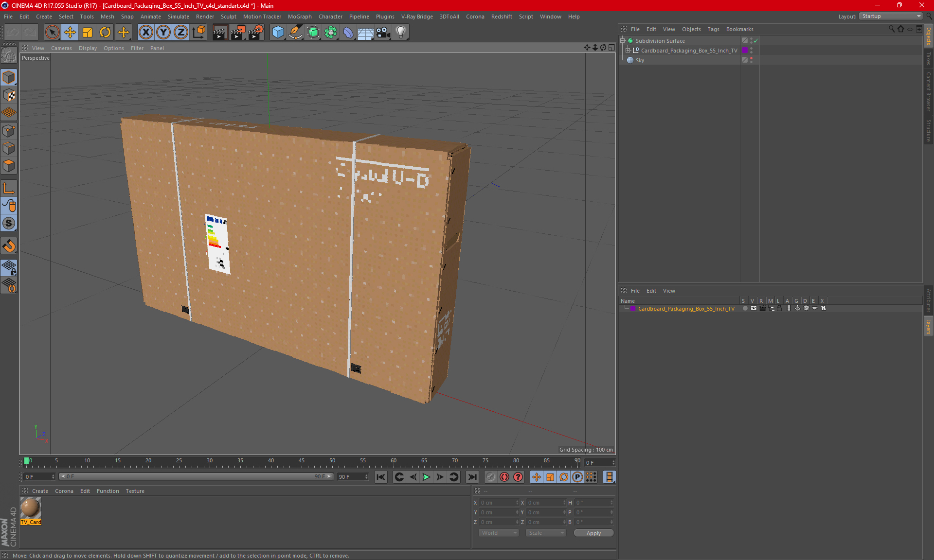
Task: Open the Bookmarks menu in Objects panel
Action: (x=739, y=29)
